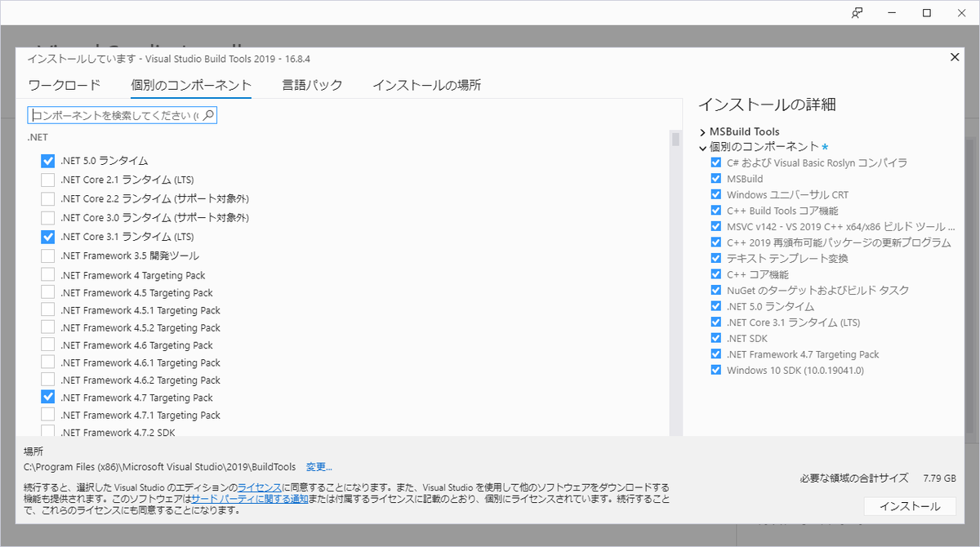Uncheck .NET Framework 4.7 Targeting Pack in the list

[x=47, y=398]
